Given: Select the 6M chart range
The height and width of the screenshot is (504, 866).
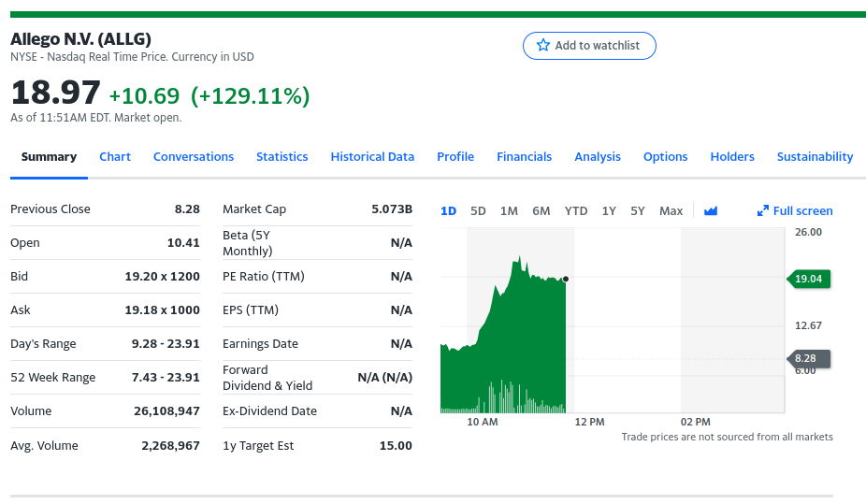Looking at the screenshot, I should [541, 211].
